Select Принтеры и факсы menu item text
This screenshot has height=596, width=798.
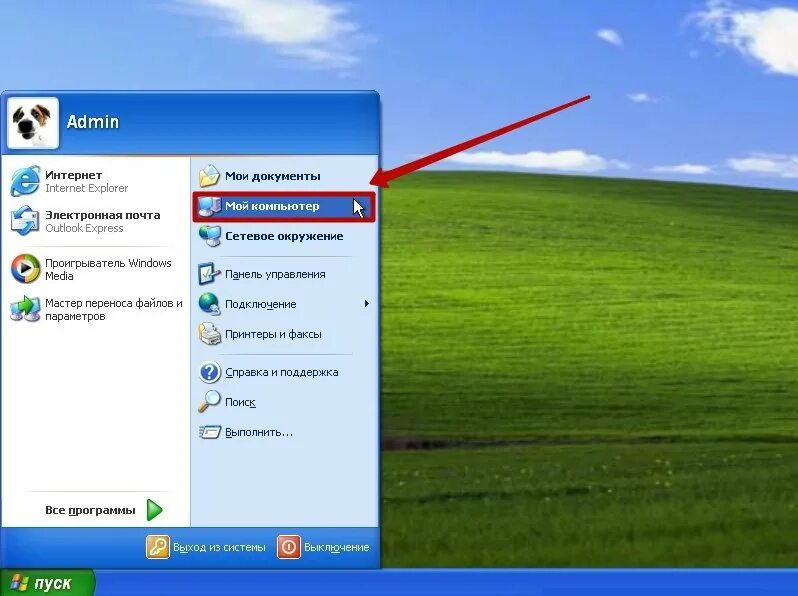273,334
